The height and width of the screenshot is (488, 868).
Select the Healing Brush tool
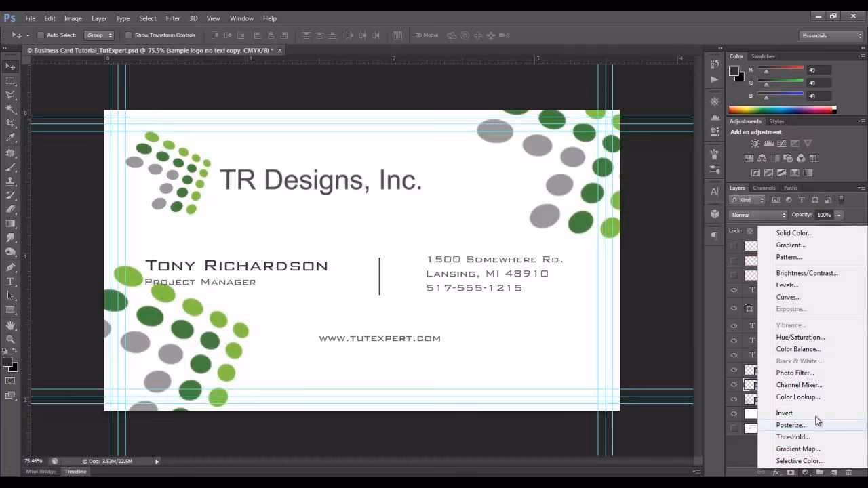[x=9, y=150]
